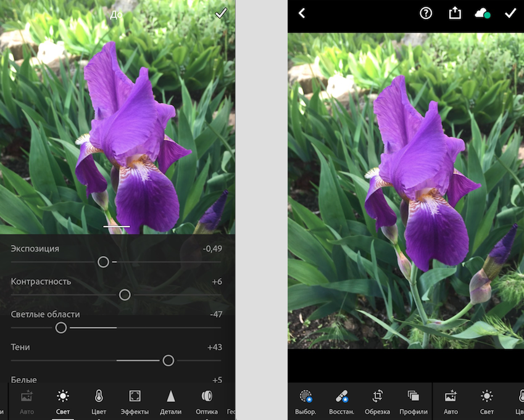Toggle the cloud sync status indicator
The image size is (524, 420).
pyautogui.click(x=483, y=12)
